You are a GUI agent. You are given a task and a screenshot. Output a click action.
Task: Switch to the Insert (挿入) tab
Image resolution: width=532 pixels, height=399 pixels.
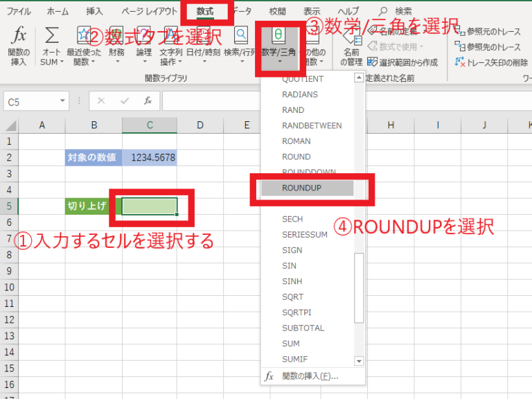[94, 12]
